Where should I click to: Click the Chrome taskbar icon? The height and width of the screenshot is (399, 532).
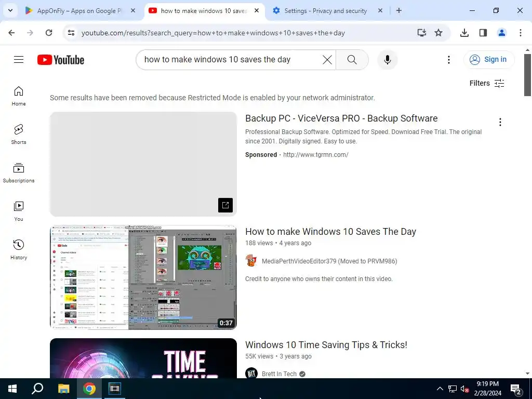pyautogui.click(x=89, y=389)
